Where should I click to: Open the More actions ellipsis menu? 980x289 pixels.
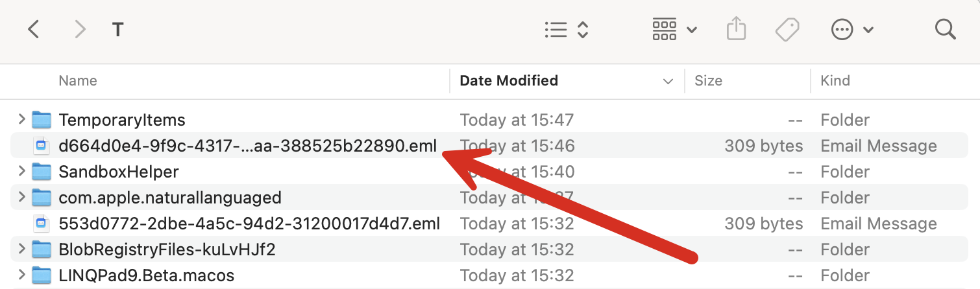point(851,30)
